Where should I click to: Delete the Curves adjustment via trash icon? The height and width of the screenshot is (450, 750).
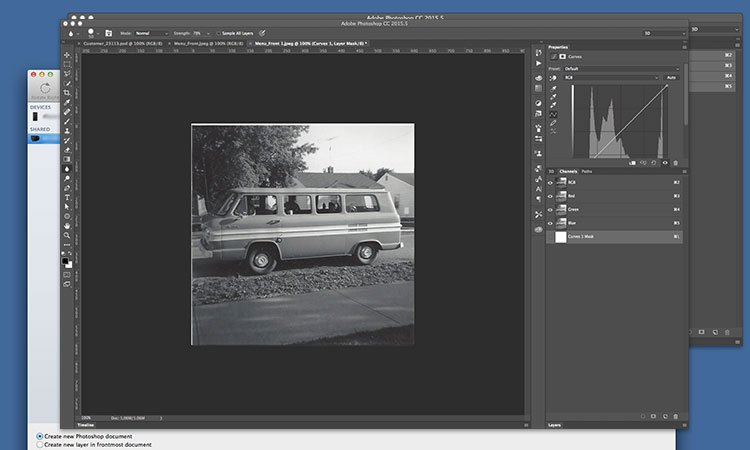click(x=676, y=162)
